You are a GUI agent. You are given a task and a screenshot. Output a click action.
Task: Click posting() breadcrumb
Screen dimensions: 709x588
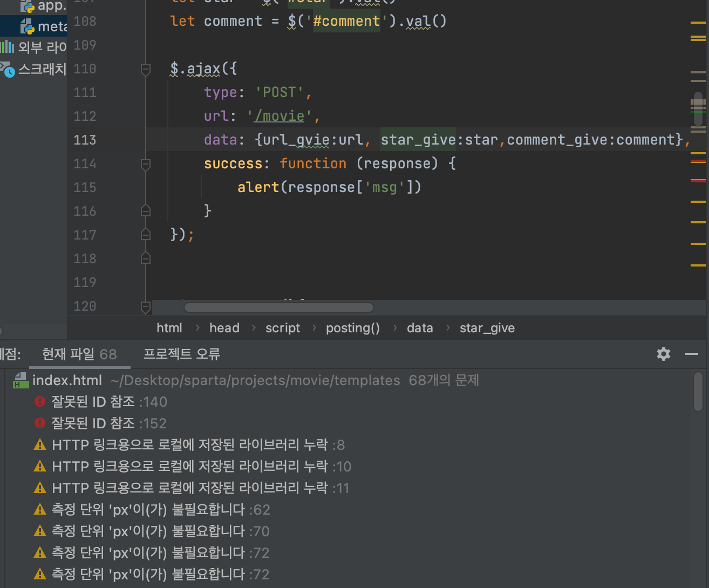point(353,328)
